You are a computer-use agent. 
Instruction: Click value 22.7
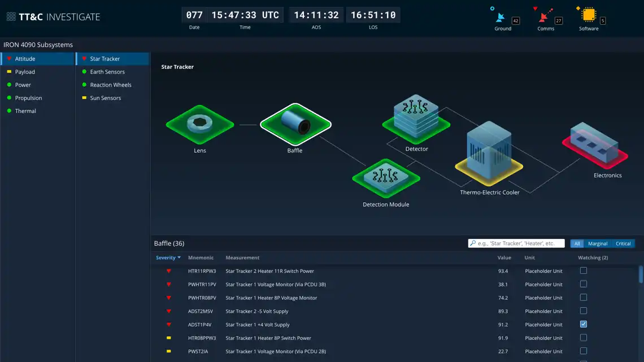tap(503, 352)
